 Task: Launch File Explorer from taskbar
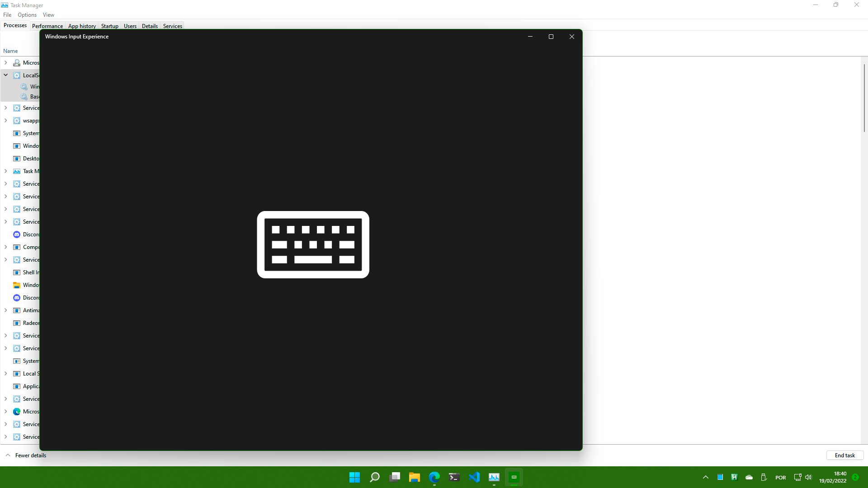(415, 477)
